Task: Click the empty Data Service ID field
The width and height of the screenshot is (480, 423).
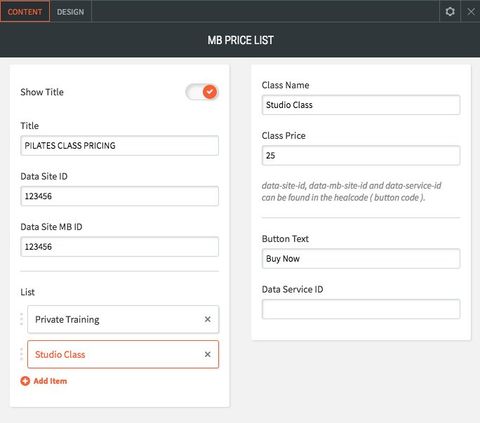Action: (x=361, y=309)
